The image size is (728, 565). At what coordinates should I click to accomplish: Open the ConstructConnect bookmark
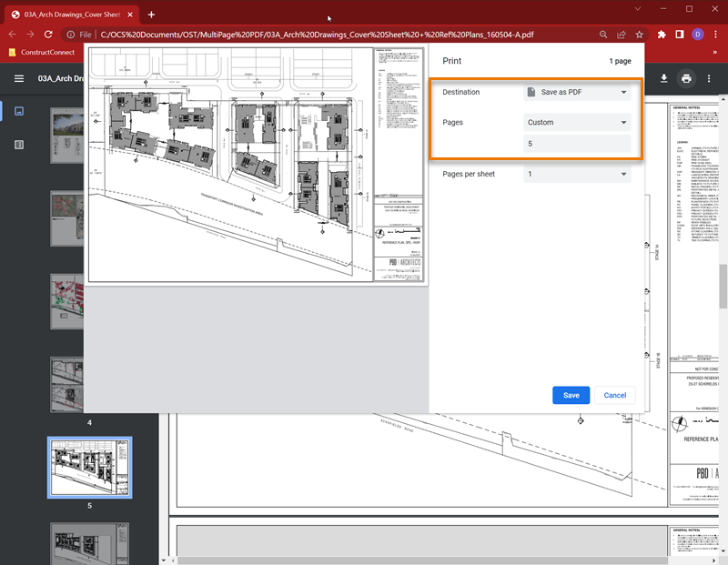pos(42,52)
